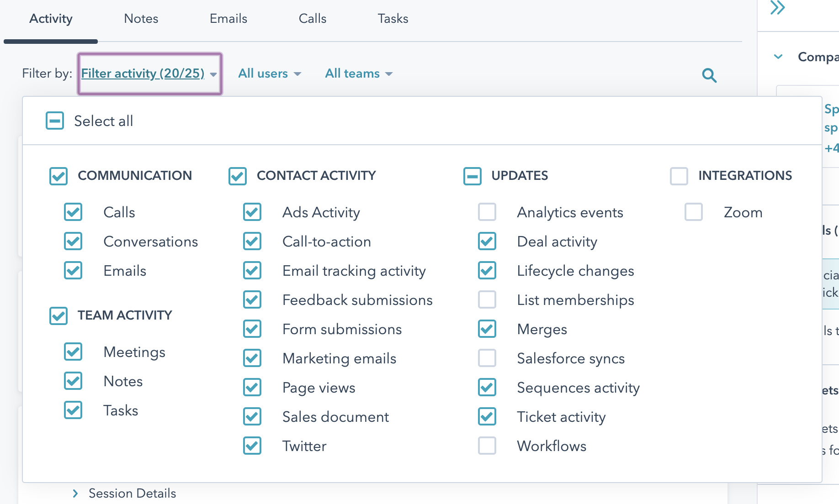
Task: Toggle the UPDATES group checkbox
Action: (x=472, y=176)
